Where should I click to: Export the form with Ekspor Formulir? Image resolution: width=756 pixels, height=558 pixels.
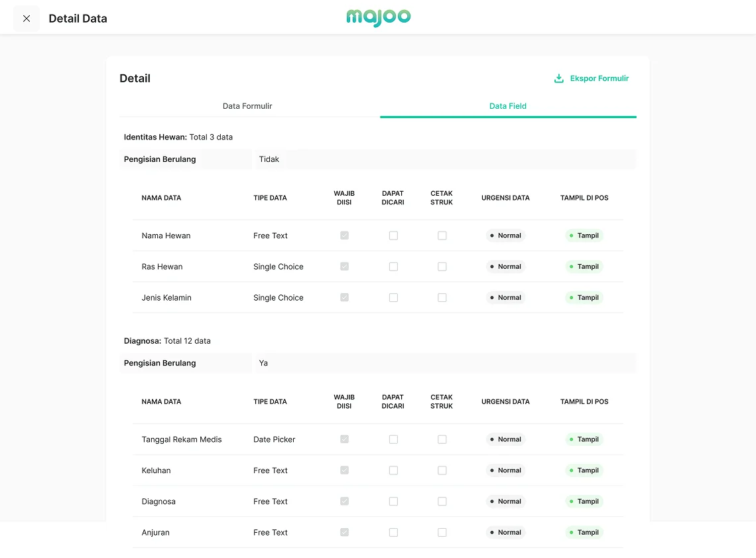(599, 78)
